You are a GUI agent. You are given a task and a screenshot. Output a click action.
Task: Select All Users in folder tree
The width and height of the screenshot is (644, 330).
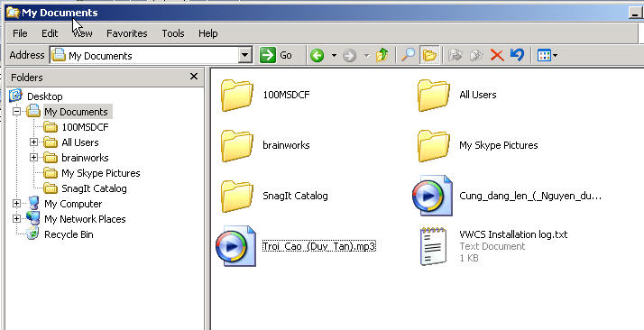click(x=80, y=142)
